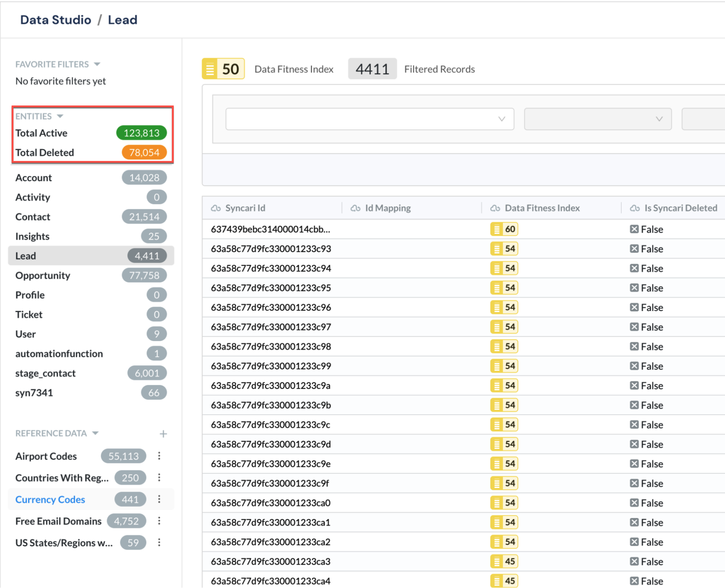Viewport: 725px width, 588px height.
Task: Open kebab menu for Currency Codes
Action: (x=159, y=499)
